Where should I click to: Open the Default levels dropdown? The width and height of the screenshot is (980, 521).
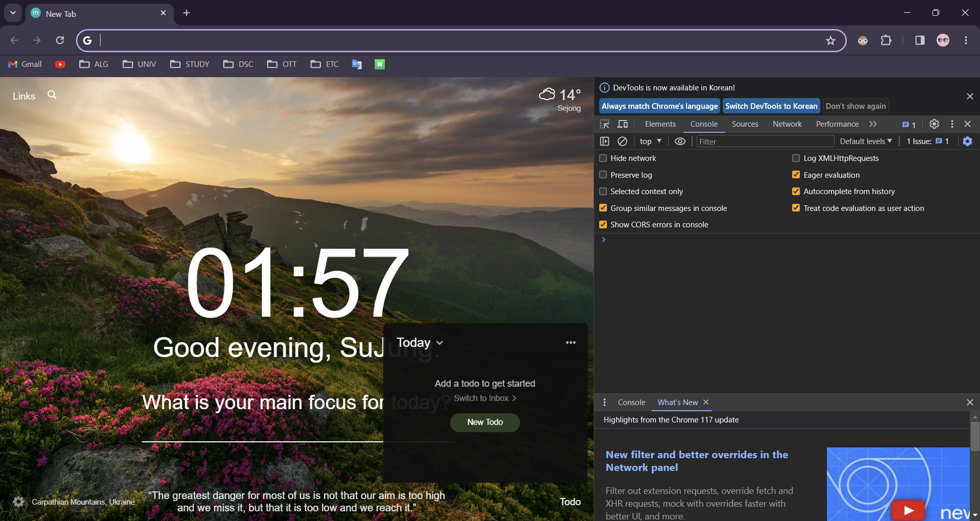click(866, 141)
